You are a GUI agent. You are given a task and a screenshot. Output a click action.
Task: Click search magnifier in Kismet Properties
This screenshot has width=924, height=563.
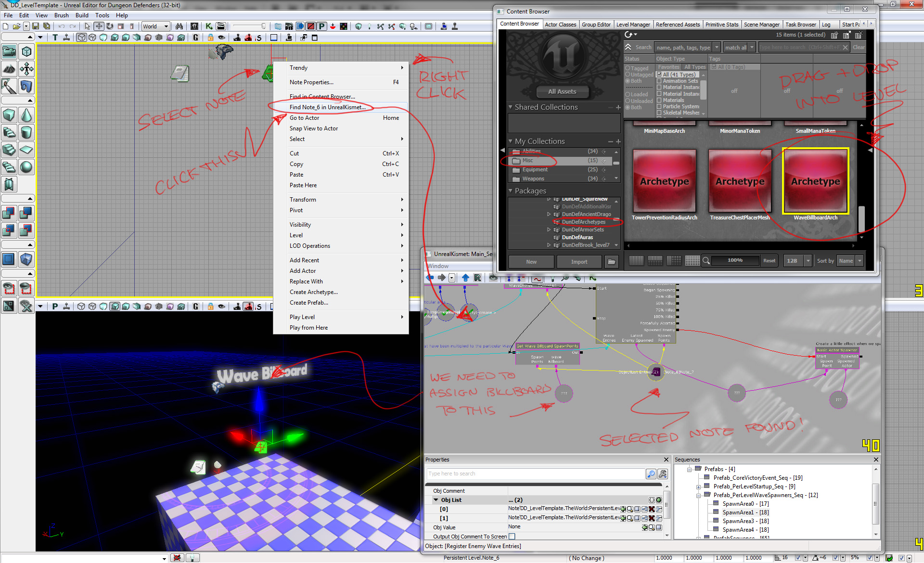(x=651, y=474)
